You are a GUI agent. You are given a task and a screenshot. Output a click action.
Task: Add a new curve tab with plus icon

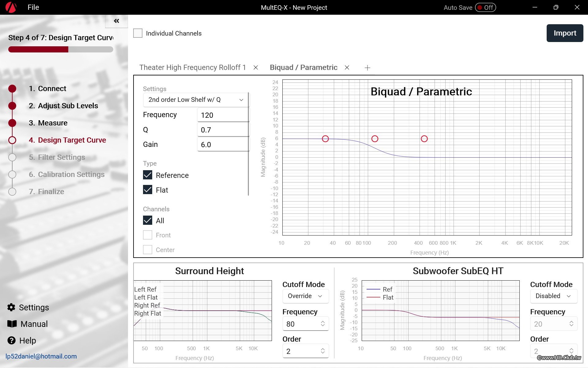click(x=367, y=68)
